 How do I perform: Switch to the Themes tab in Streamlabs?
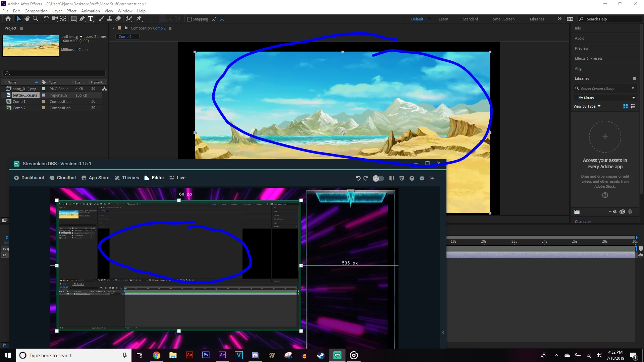pyautogui.click(x=127, y=178)
